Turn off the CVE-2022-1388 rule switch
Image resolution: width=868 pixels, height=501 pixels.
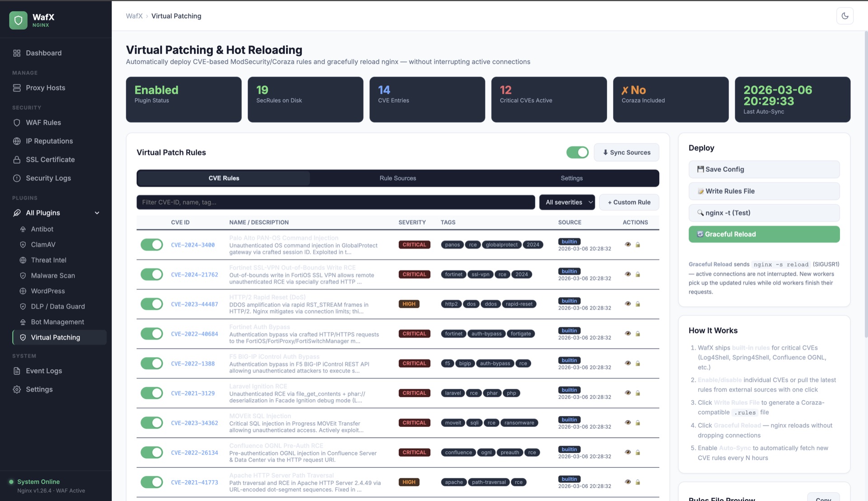click(x=151, y=364)
